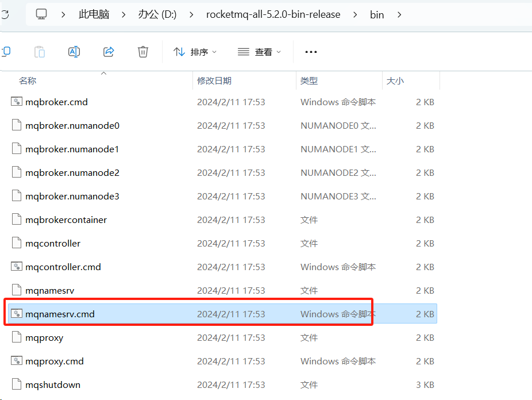Select the file name mqbroker.numanode3

click(x=72, y=197)
